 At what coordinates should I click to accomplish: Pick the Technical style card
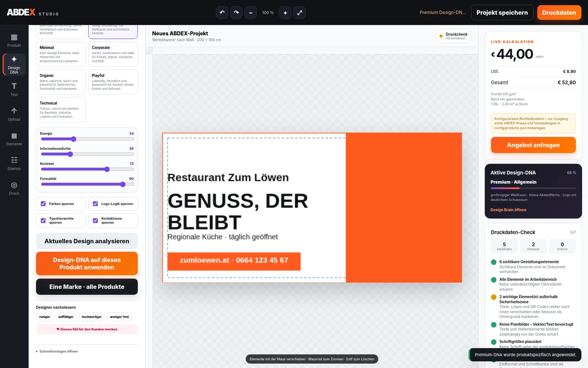pos(61,110)
